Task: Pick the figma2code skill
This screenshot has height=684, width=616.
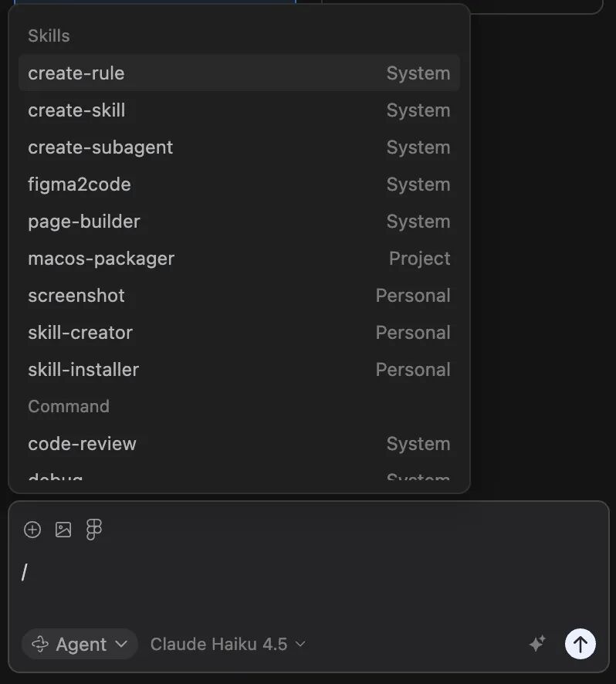Action: click(x=239, y=185)
